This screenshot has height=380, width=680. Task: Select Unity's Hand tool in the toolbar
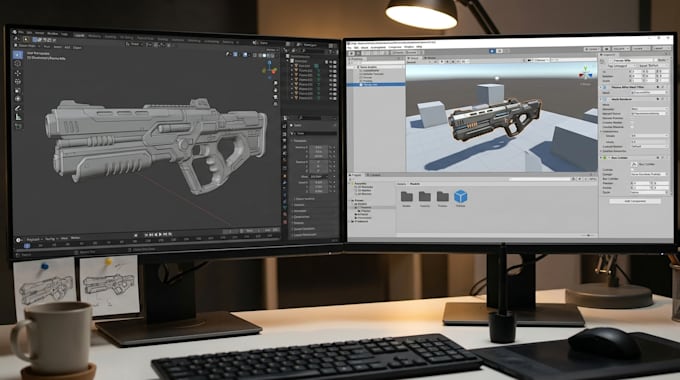[351, 53]
